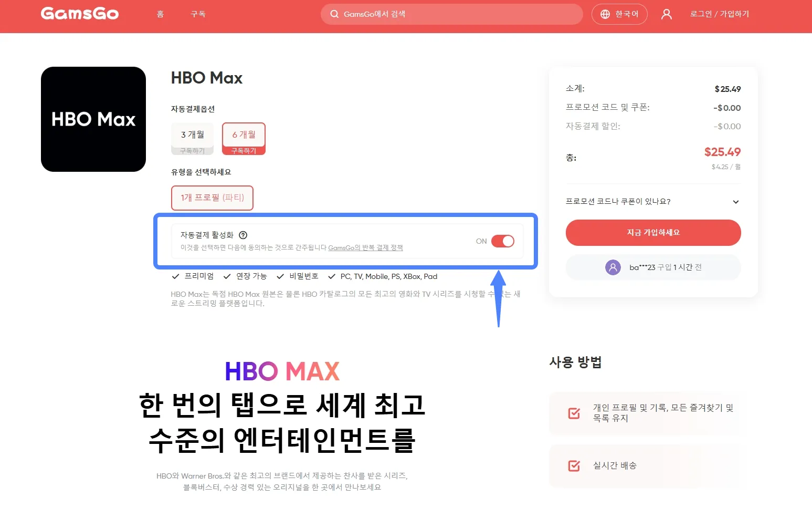
Task: Open the 한국어 language dropdown
Action: [x=619, y=14]
